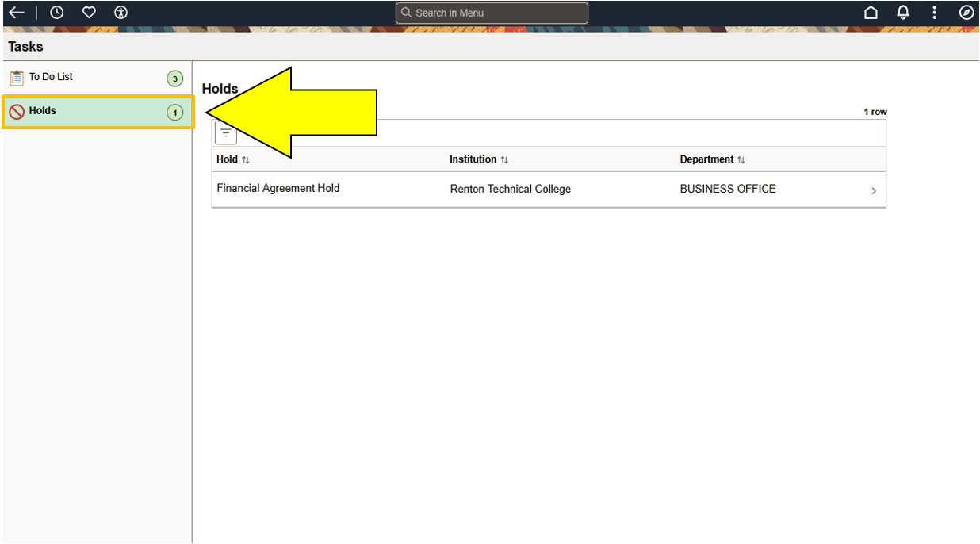Screen dimensions: 980x544
Task: Click the back navigation arrow
Action: (16, 12)
